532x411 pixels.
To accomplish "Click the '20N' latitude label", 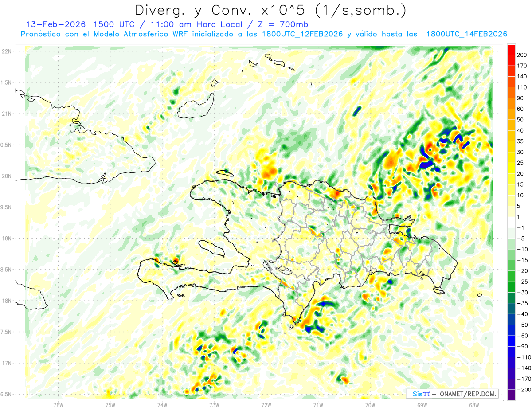I will 7,176.
